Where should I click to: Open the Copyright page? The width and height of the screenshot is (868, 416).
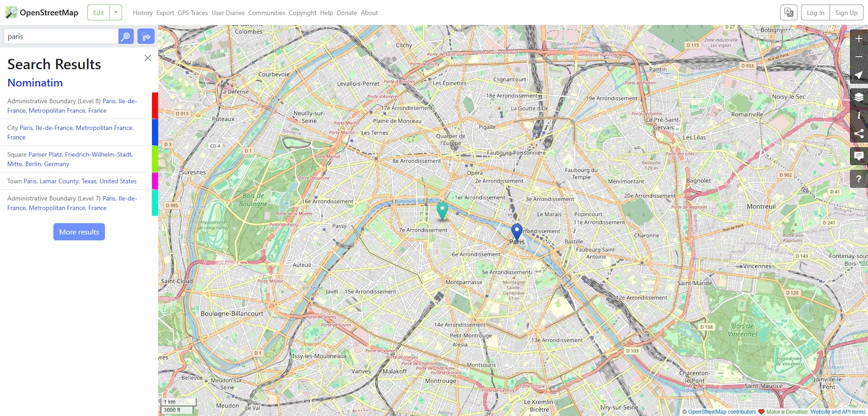click(302, 12)
